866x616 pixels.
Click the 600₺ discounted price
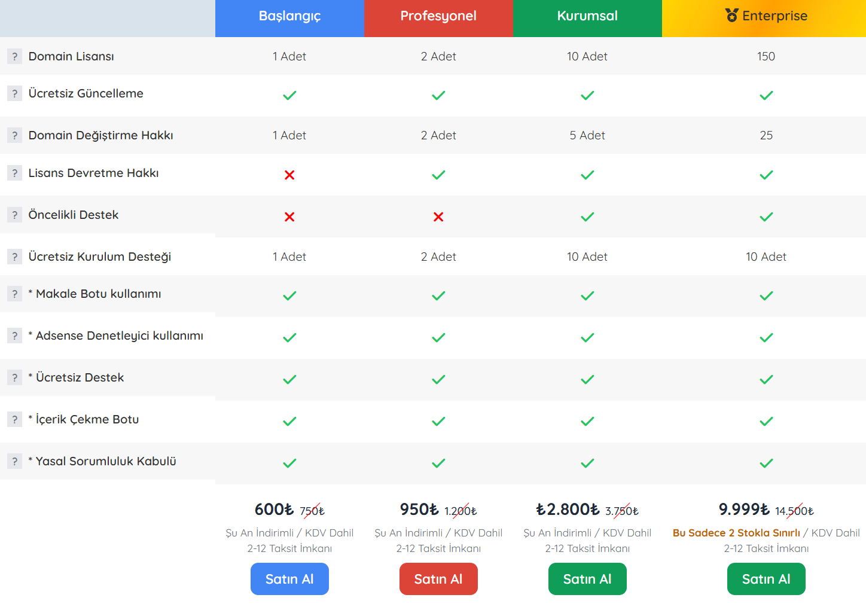coord(274,509)
